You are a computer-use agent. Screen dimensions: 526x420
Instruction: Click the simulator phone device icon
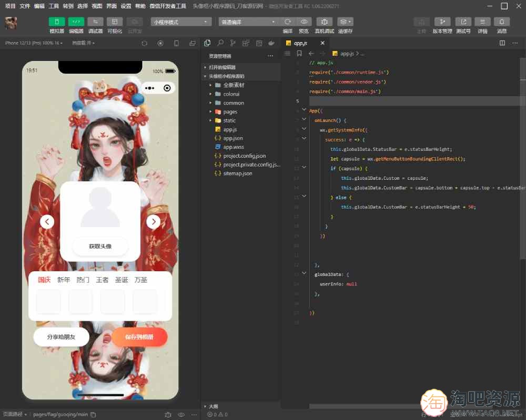(x=176, y=43)
